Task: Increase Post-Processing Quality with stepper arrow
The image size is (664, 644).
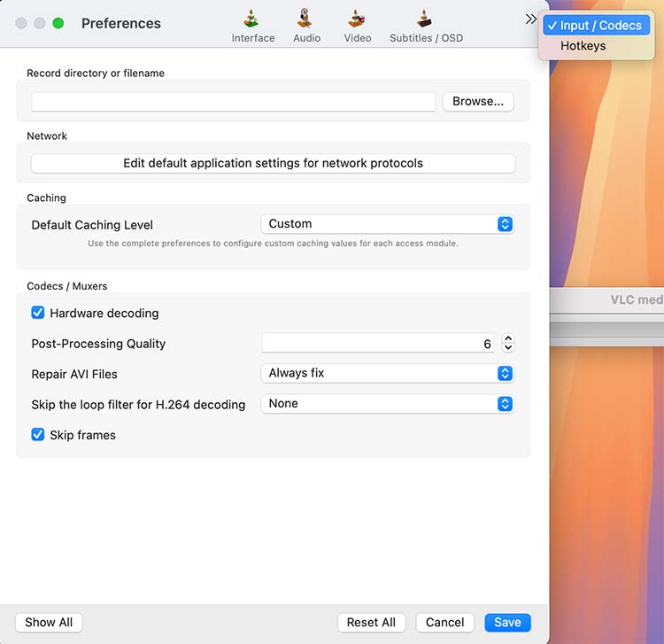Action: click(x=508, y=339)
